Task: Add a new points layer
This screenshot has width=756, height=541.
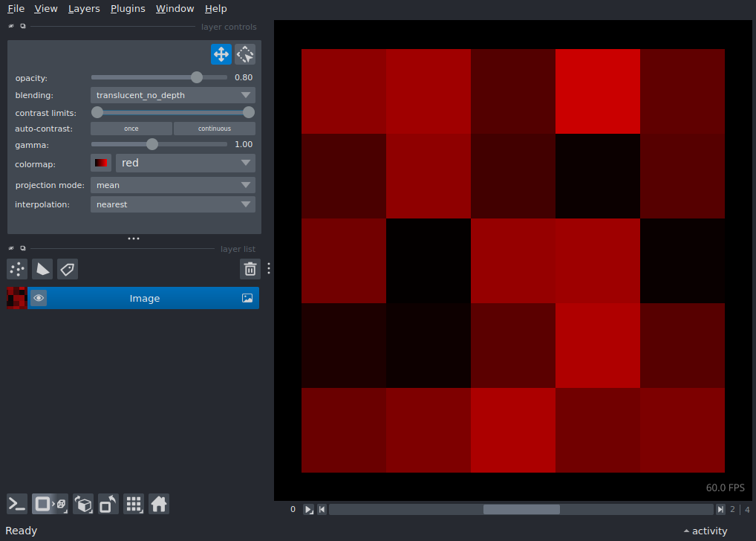Action: tap(16, 269)
